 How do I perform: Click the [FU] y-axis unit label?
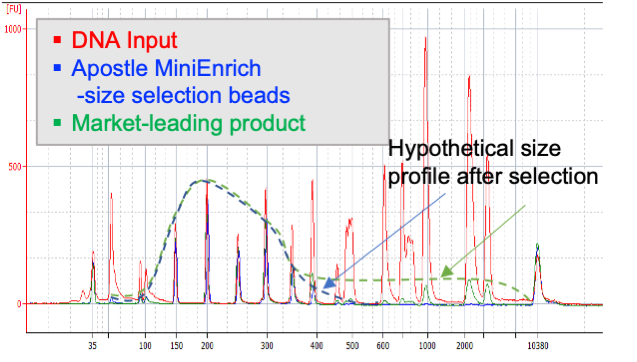(x=14, y=9)
